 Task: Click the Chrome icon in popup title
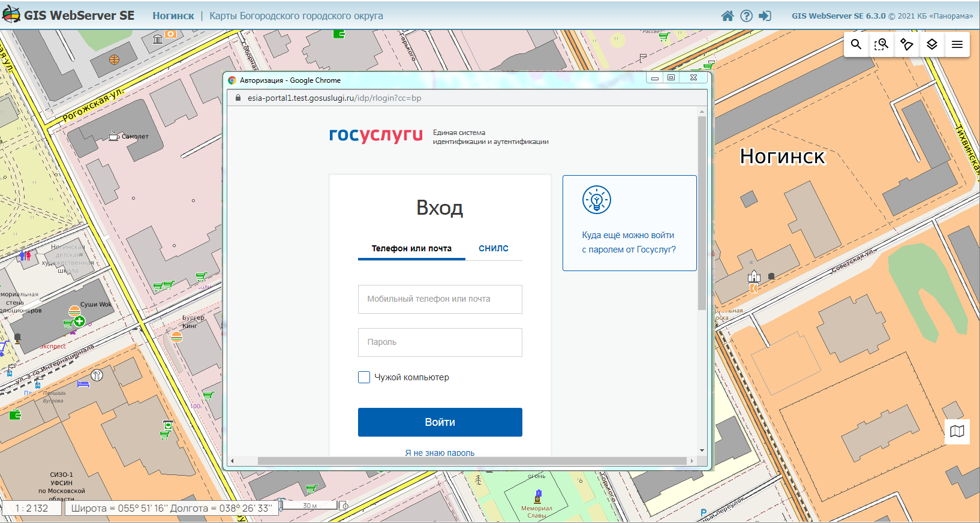[x=232, y=80]
